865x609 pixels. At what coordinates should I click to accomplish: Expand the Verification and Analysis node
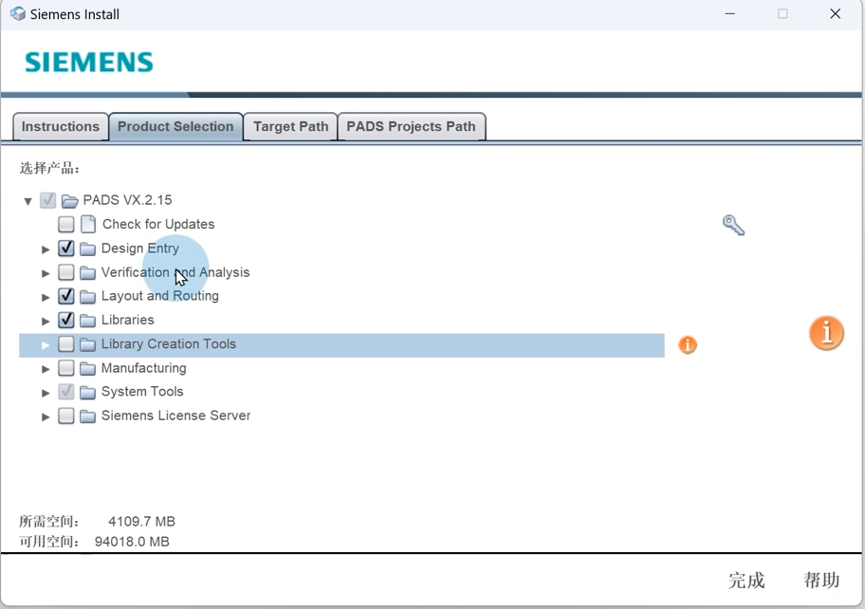pos(46,273)
